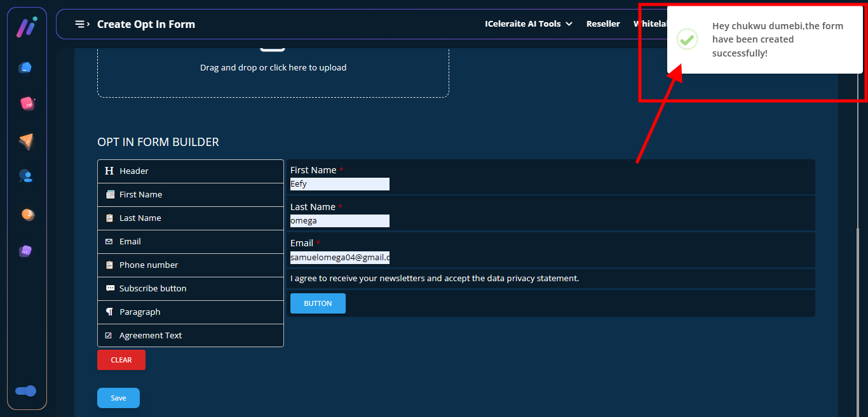Add Phone number field to the form
The width and height of the screenshot is (868, 417).
[191, 265]
